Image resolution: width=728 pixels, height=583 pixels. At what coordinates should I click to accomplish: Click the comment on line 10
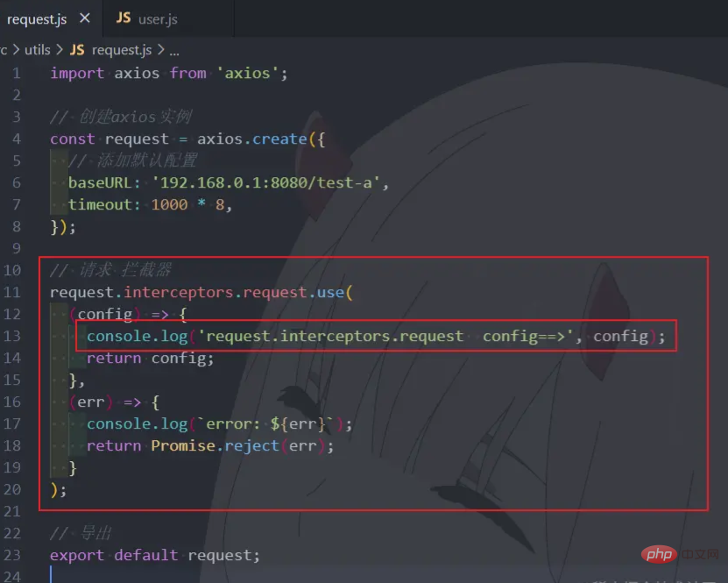point(110,269)
